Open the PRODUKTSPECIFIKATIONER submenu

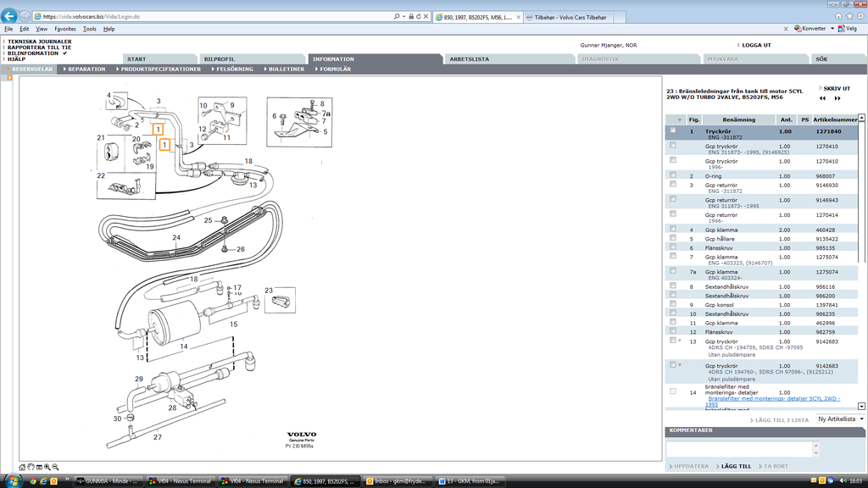(159, 69)
